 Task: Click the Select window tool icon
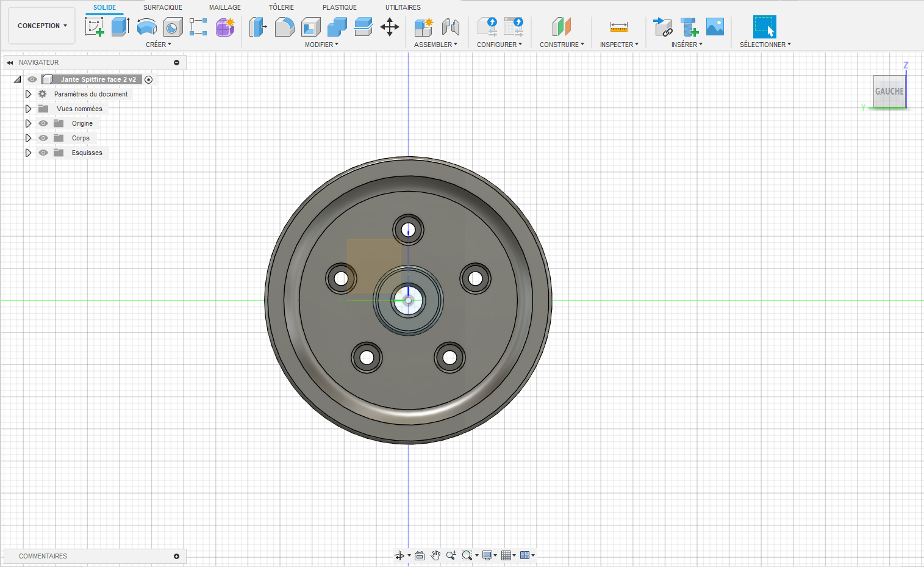(x=765, y=27)
